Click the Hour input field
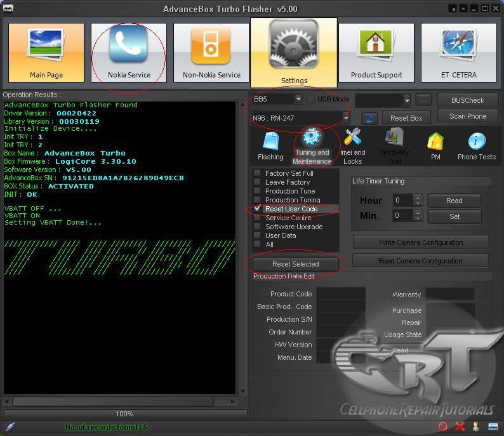This screenshot has height=436, width=504. pos(404,200)
